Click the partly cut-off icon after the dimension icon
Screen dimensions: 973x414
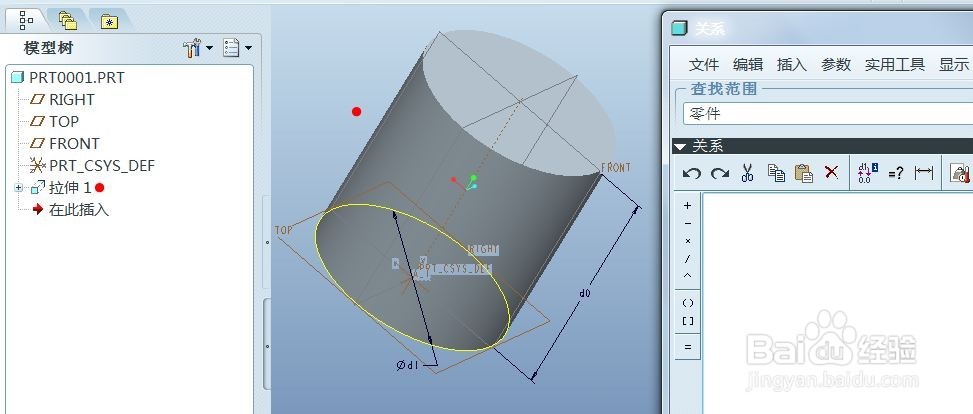(x=961, y=173)
